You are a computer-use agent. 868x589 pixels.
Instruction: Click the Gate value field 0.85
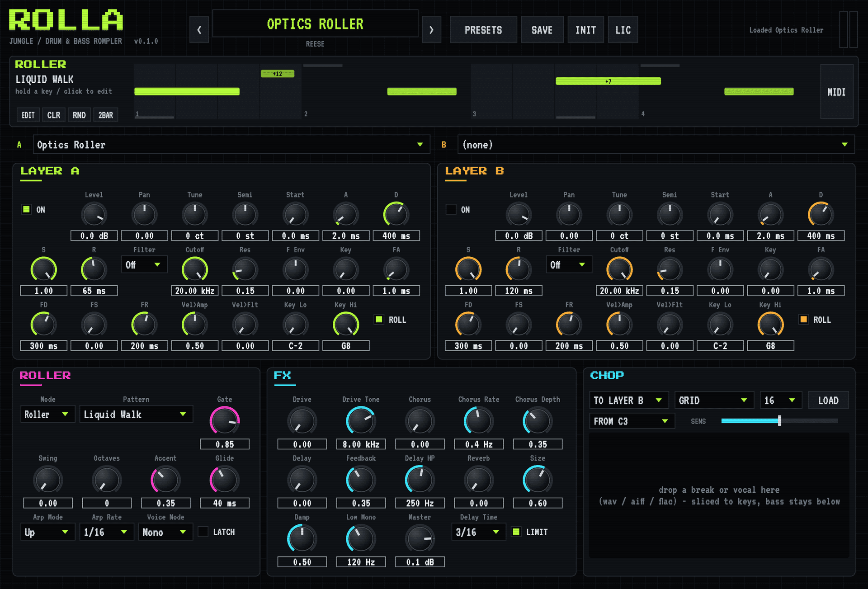pyautogui.click(x=225, y=444)
